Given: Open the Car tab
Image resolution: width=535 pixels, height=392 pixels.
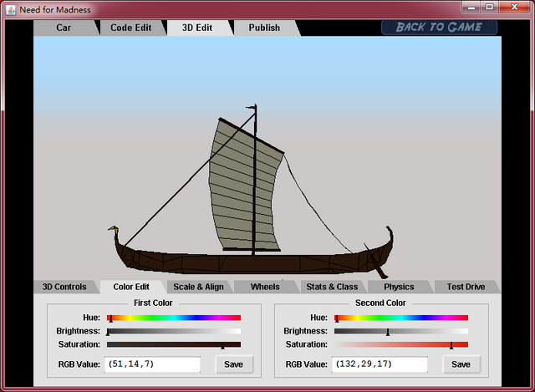Looking at the screenshot, I should [64, 28].
